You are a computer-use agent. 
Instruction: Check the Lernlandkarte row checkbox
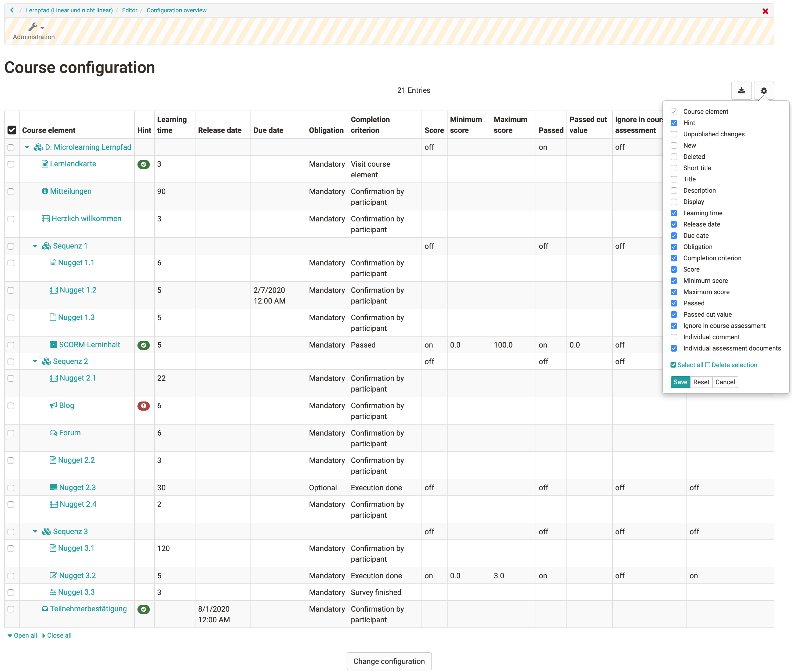pos(11,164)
